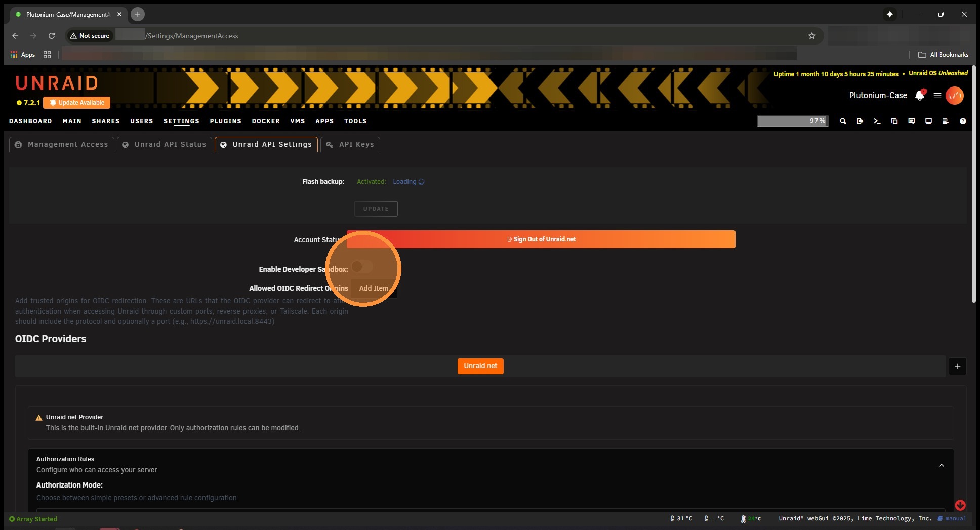Switch to the API Keys tab
980x530 pixels.
coord(350,145)
